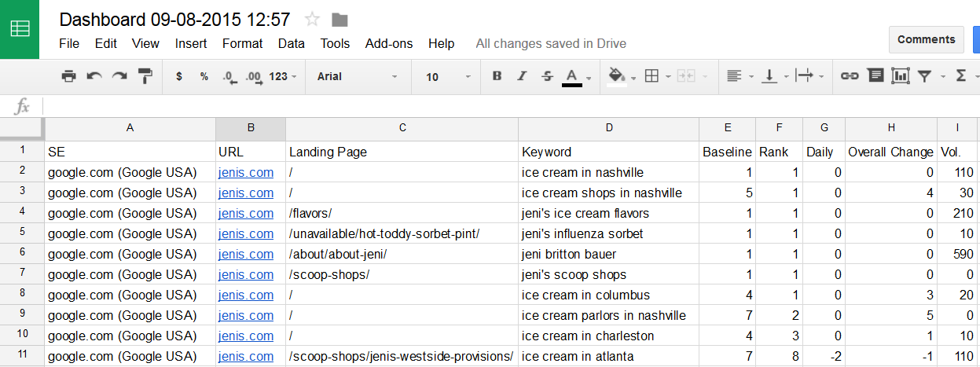
Task: Click the print icon in toolbar
Action: [69, 76]
